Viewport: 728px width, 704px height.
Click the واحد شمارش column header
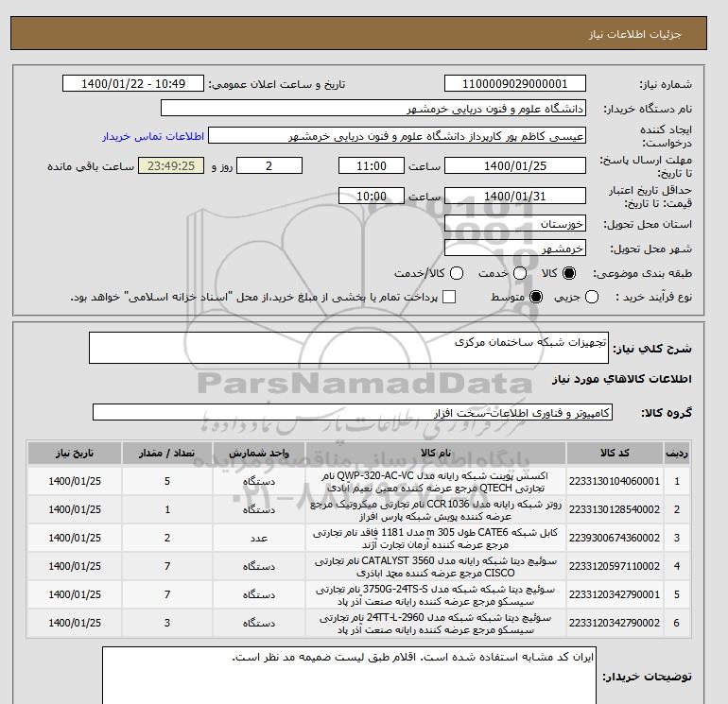259,453
